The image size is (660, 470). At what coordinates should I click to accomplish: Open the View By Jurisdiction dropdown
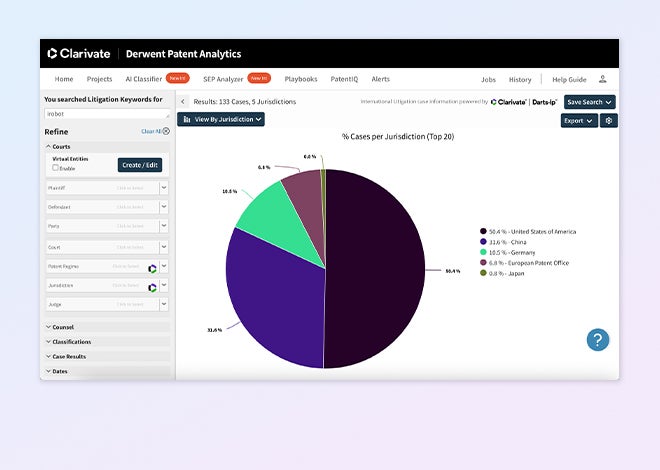(x=221, y=119)
